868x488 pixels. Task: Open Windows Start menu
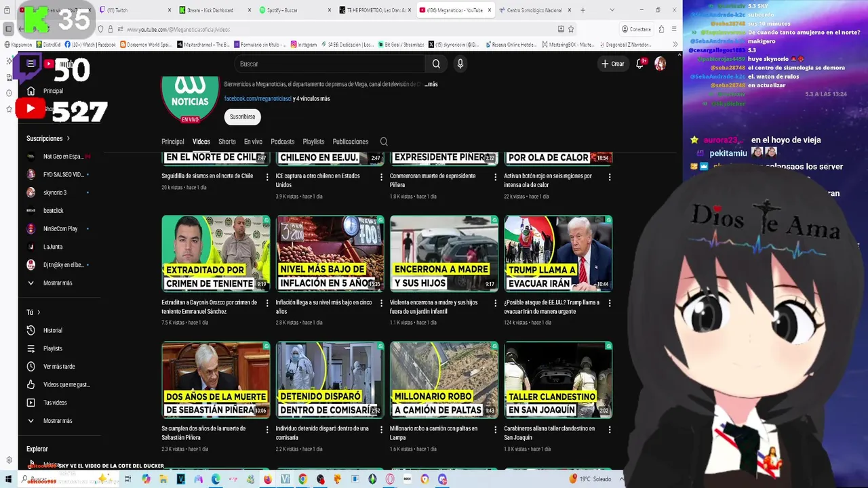pos(8,479)
